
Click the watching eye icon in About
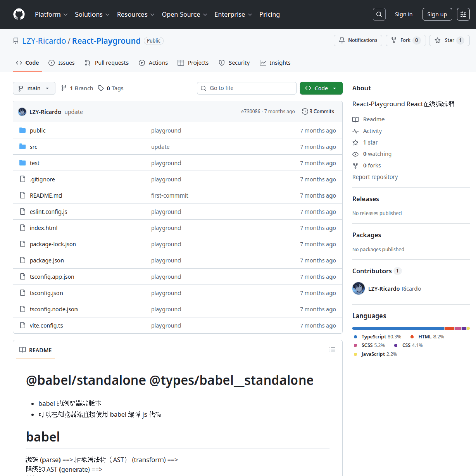click(355, 154)
